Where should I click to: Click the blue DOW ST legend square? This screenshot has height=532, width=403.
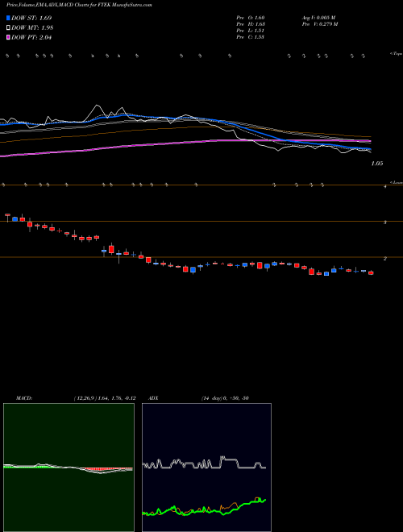point(8,18)
